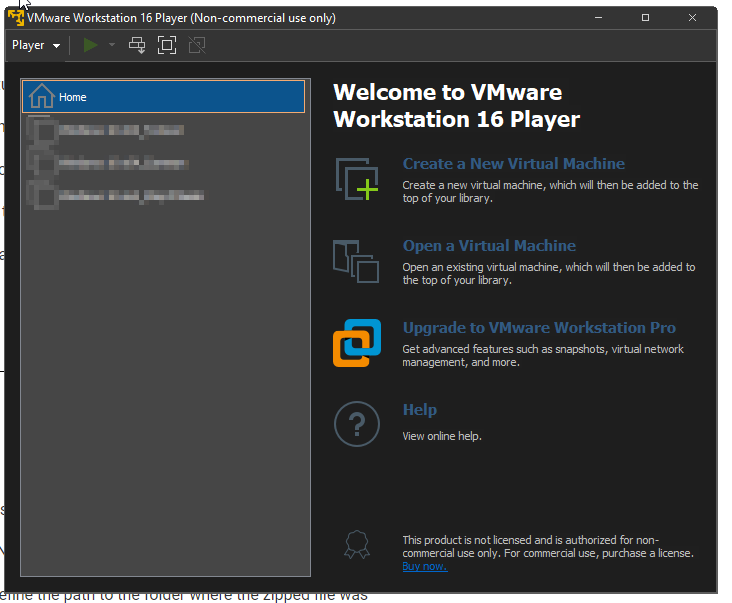Click Open a Virtual Machine link
The width and height of the screenshot is (732, 603).
(x=489, y=246)
